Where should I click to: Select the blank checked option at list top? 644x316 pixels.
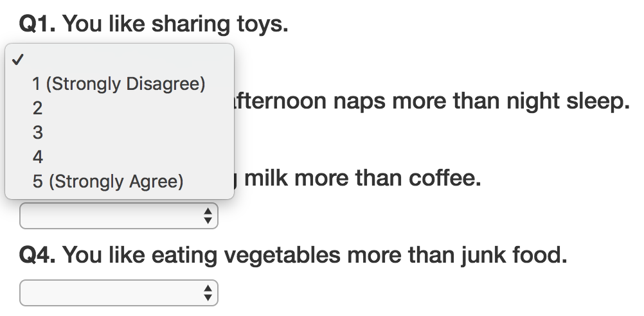(119, 60)
